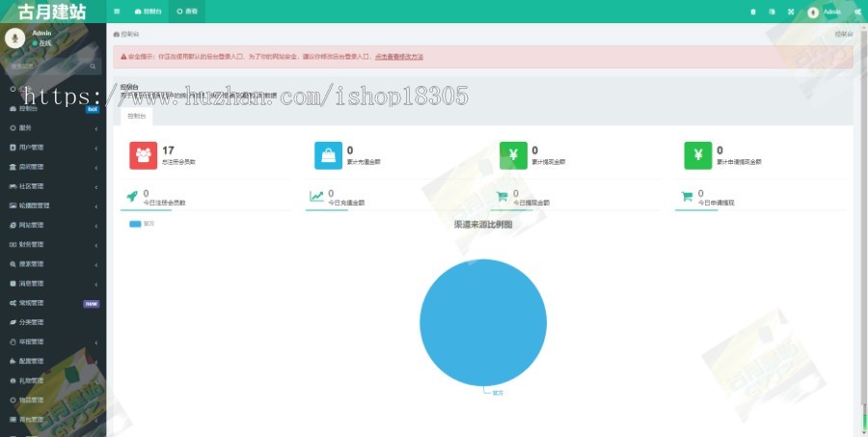This screenshot has height=437, width=868.
Task: Click the 控制台 breadcrumb at top right
Action: (x=844, y=35)
